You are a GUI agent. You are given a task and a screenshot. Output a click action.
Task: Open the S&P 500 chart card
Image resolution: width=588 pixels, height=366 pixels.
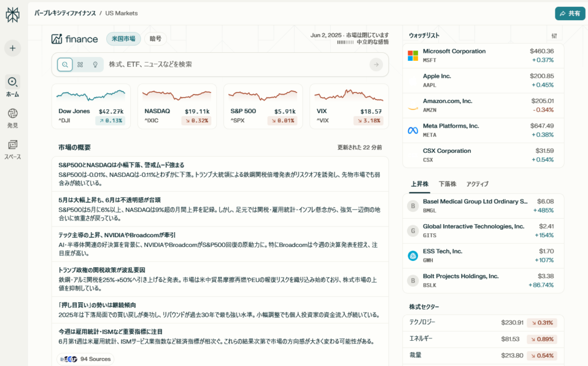[x=263, y=106]
